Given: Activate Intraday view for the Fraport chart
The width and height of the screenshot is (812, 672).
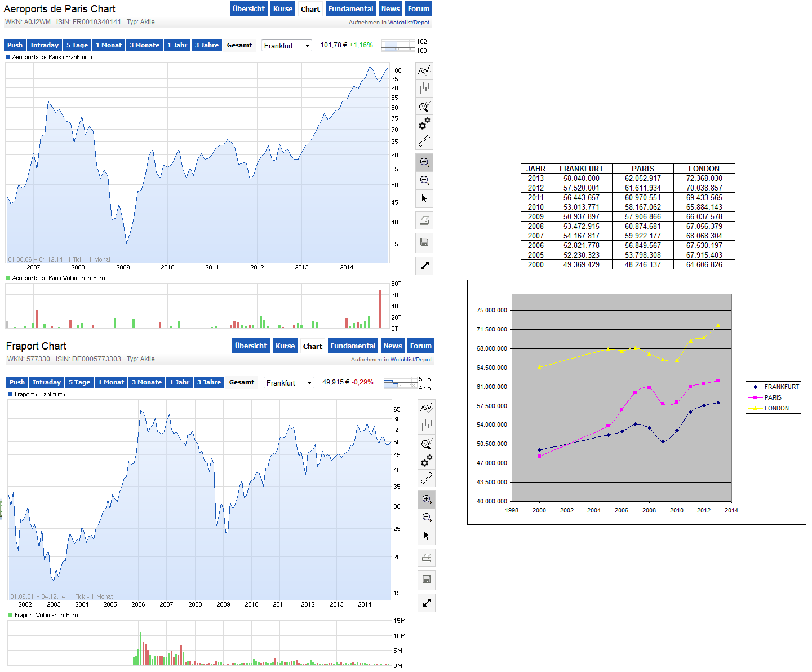Looking at the screenshot, I should coord(46,382).
